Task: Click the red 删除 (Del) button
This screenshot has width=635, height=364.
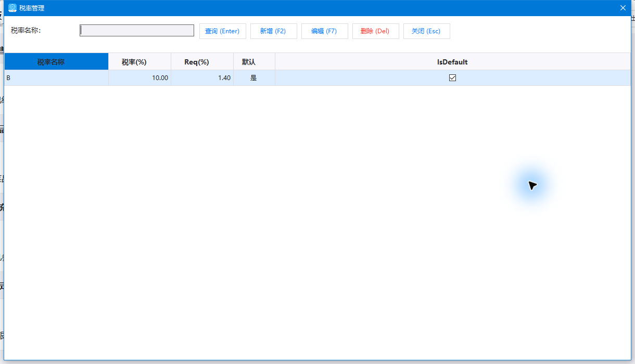Action: (x=375, y=31)
